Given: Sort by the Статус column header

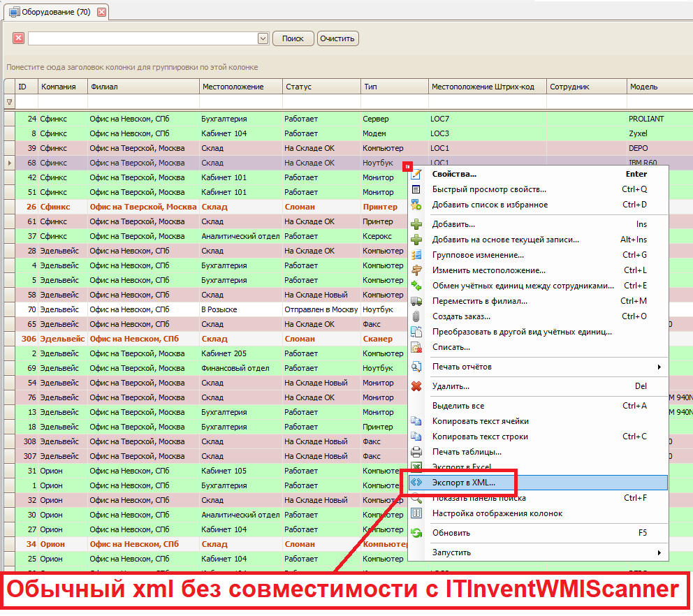Looking at the screenshot, I should point(321,87).
